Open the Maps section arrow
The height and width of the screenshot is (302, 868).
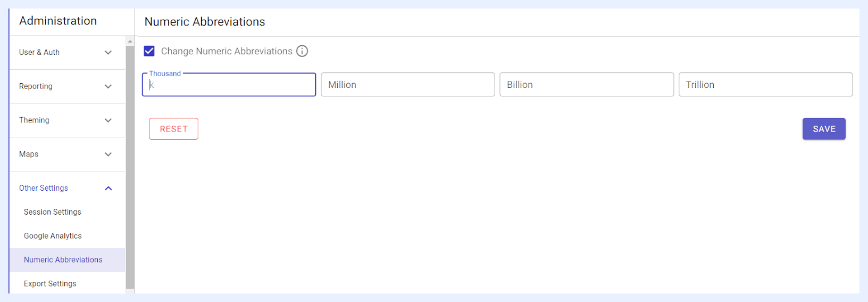(108, 154)
